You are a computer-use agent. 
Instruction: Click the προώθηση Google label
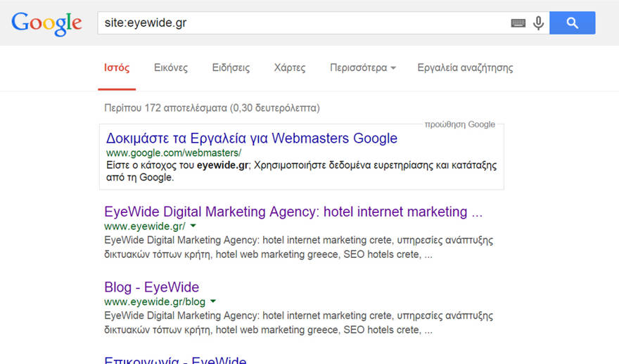tap(460, 124)
